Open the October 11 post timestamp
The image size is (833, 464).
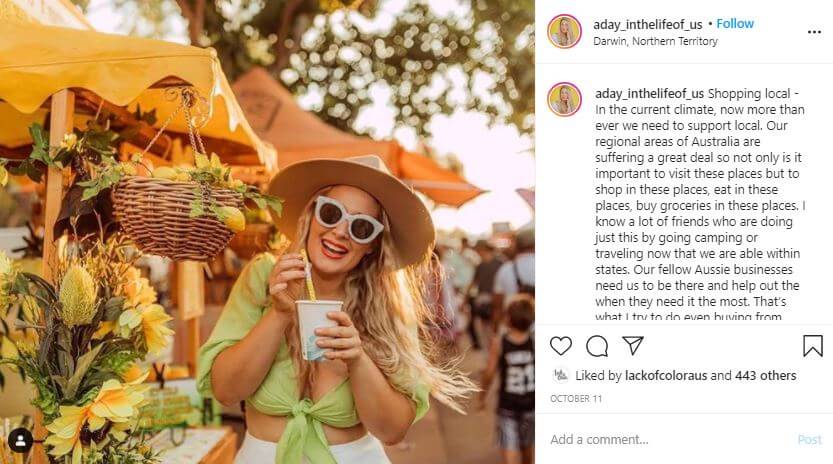pos(576,399)
